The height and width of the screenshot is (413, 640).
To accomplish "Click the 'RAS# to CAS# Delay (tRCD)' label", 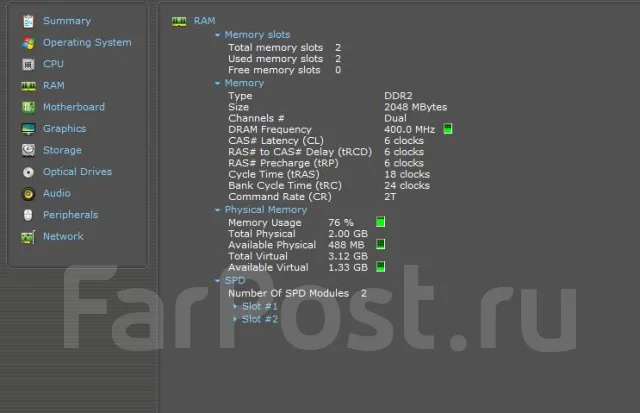I will click(300, 152).
